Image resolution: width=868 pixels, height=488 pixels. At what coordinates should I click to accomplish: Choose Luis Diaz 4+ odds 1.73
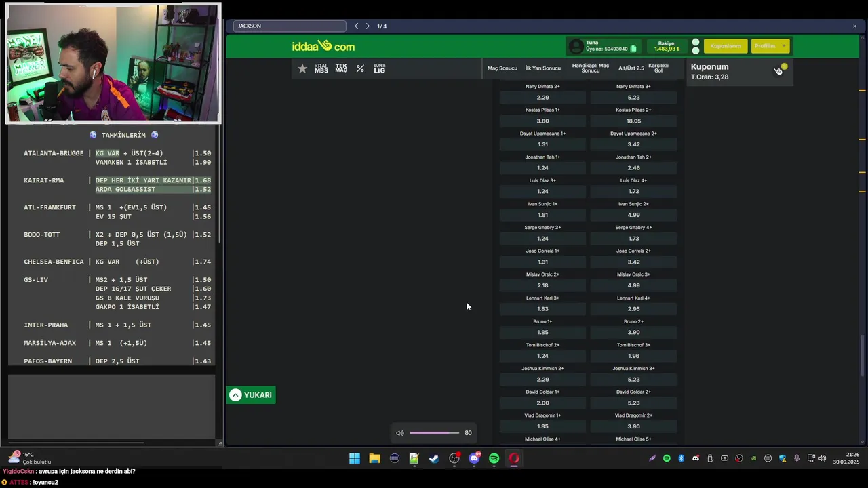coord(633,192)
